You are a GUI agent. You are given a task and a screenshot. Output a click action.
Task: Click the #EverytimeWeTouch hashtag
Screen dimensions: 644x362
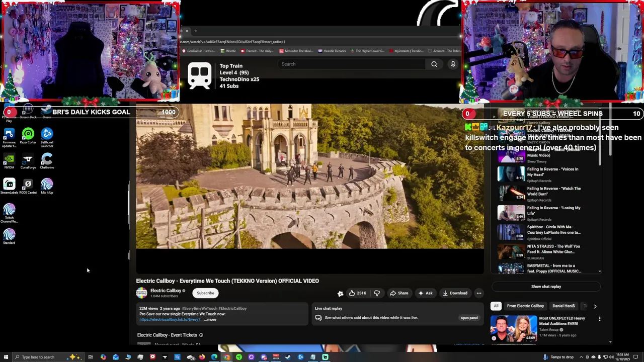pyautogui.click(x=199, y=308)
